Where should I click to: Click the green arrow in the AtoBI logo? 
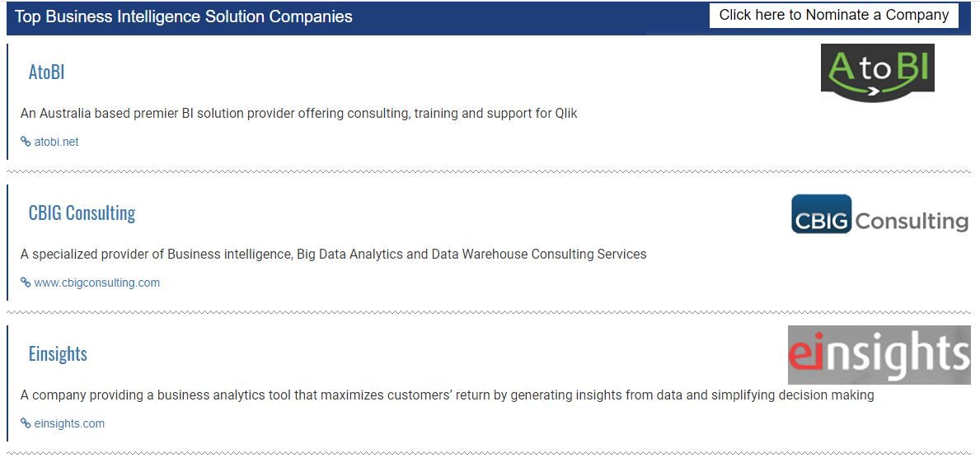point(874,89)
